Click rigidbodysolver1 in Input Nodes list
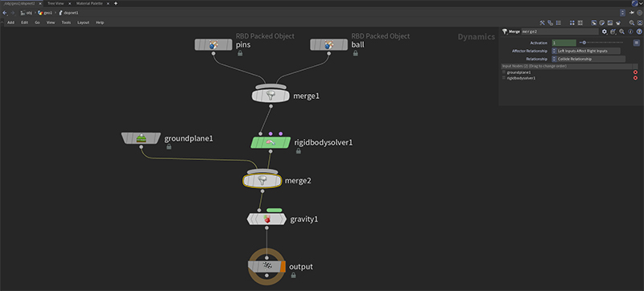Viewport: 644px width, 291px height. click(521, 78)
